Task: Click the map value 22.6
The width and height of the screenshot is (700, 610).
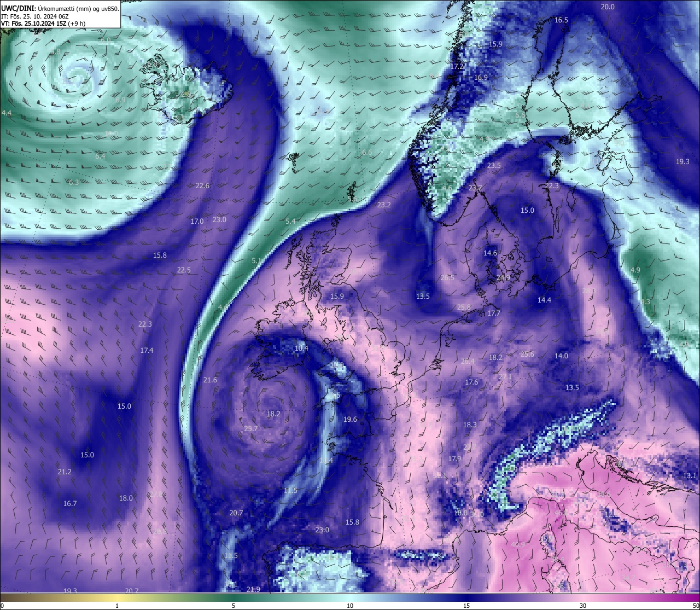Action: click(202, 186)
